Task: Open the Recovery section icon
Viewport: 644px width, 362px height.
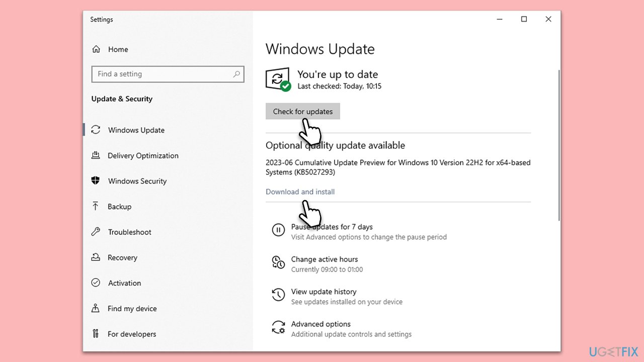Action: click(96, 257)
